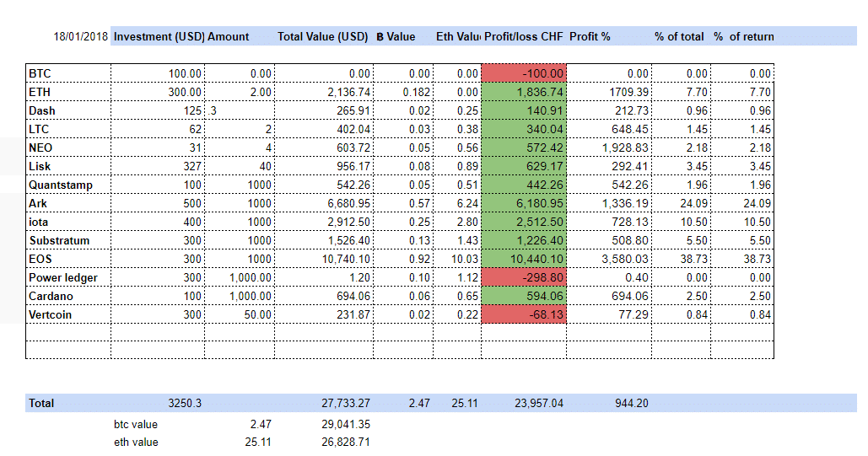The image size is (868, 456).
Task: Select the 6,180.95 Ark profit cell
Action: click(524, 203)
